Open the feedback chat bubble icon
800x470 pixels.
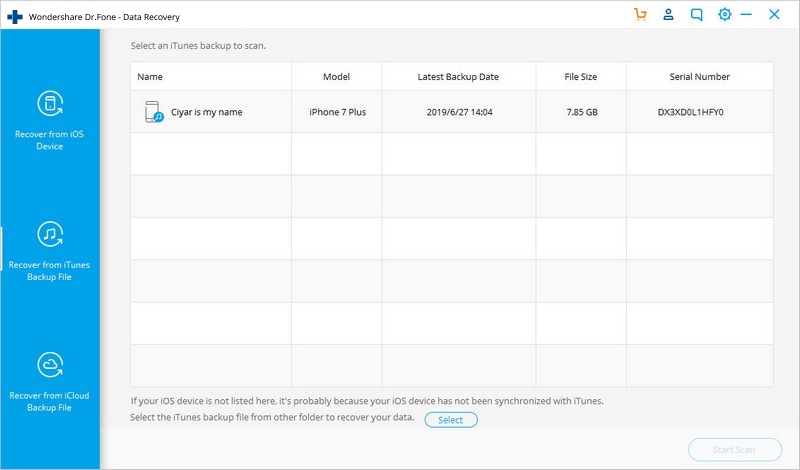click(x=697, y=15)
